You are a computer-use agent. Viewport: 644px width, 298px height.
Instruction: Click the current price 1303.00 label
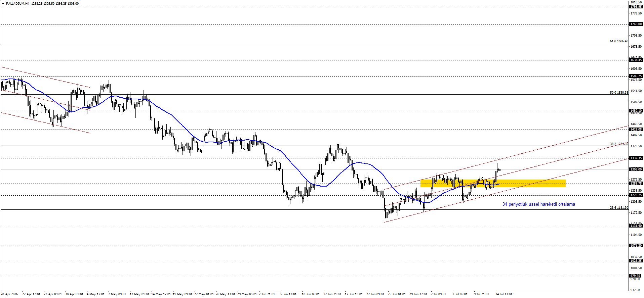pos(636,169)
